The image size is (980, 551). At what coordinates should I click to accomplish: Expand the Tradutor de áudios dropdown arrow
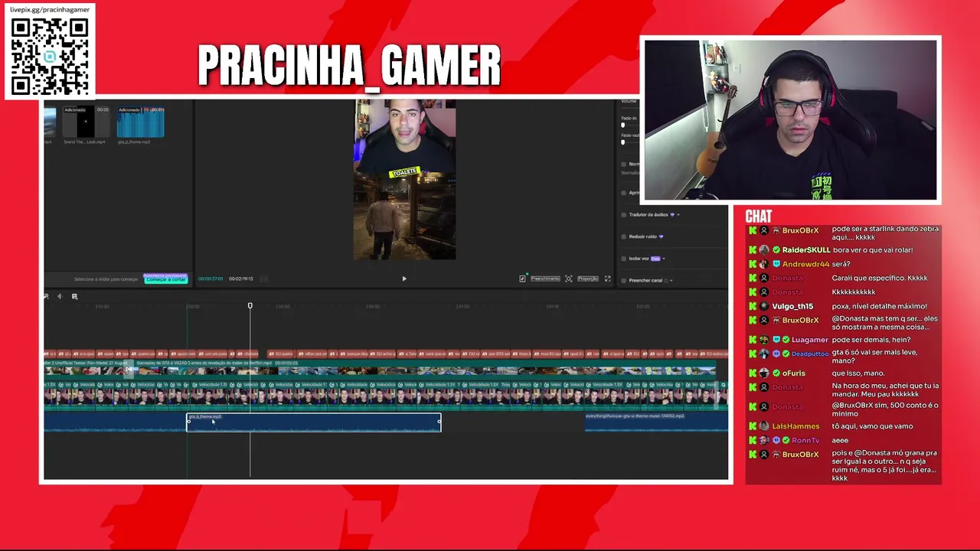tap(678, 215)
